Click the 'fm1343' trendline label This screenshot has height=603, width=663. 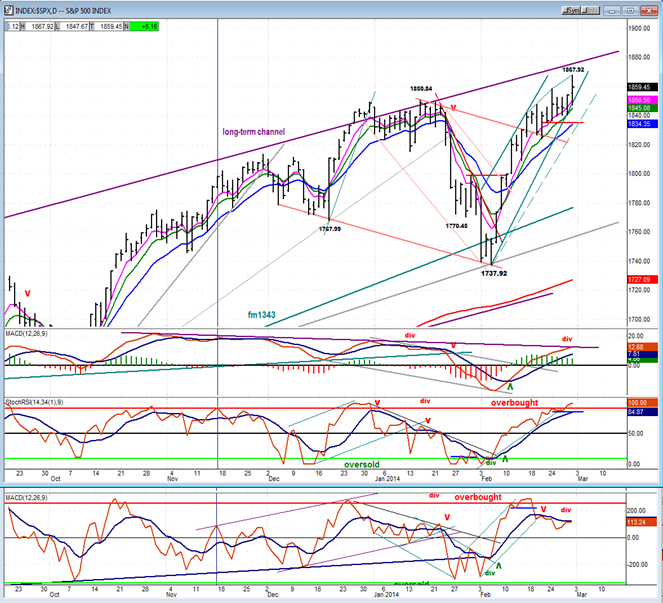click(262, 315)
